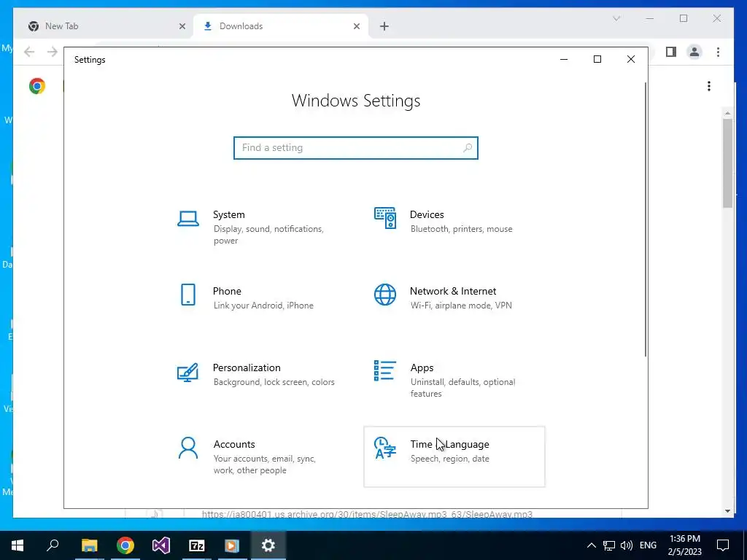Screen dimensions: 747x560
Task: Open Google Chrome from the taskbar
Action: (x=125, y=545)
